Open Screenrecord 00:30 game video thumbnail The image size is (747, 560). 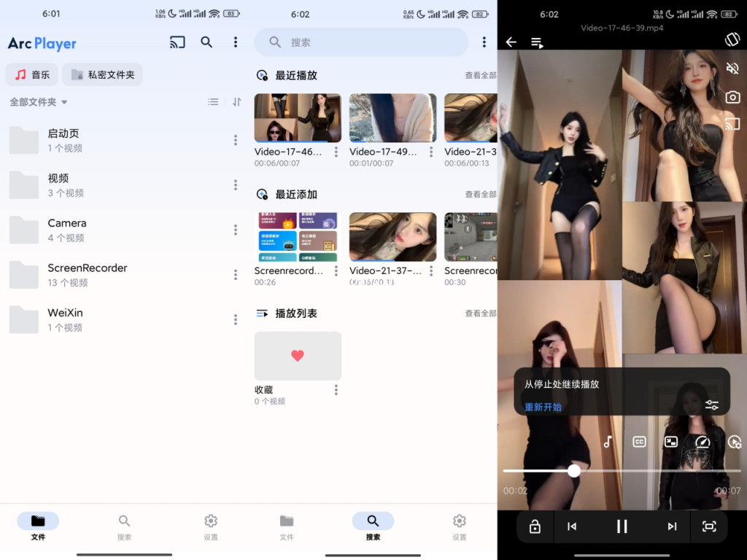pos(471,237)
